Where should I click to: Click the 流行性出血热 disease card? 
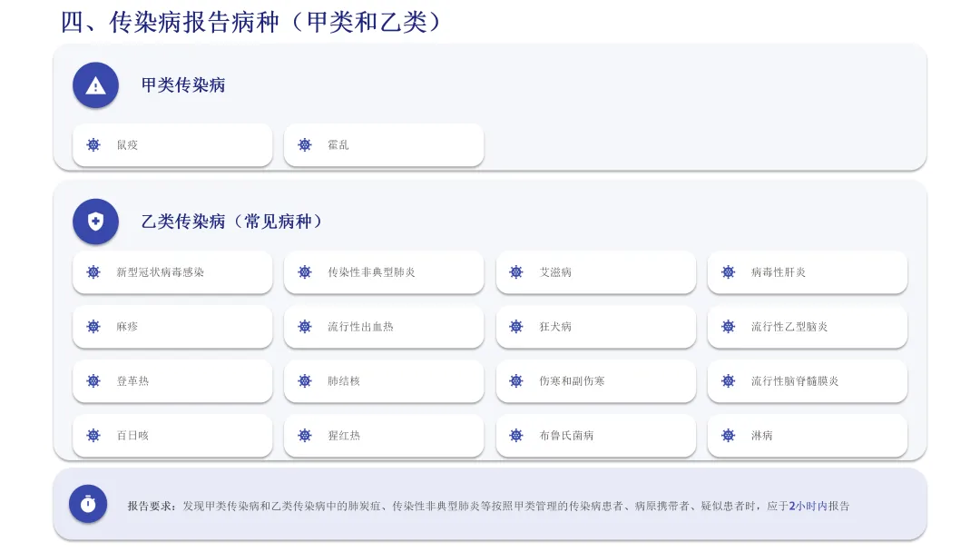384,327
